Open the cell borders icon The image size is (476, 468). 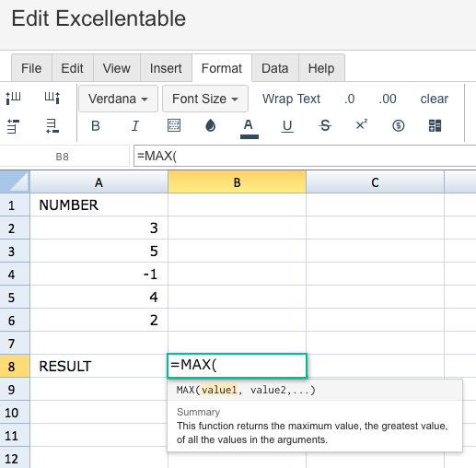click(x=174, y=125)
